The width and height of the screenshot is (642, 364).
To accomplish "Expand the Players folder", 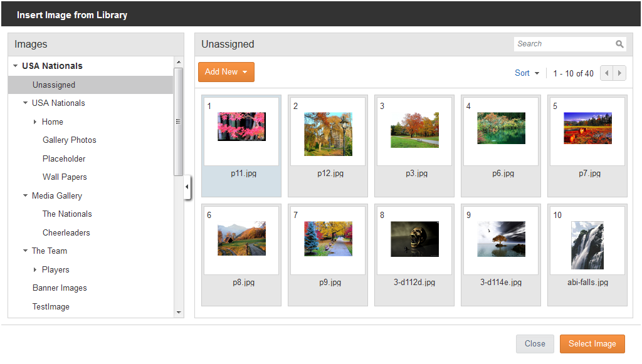I will tap(35, 269).
